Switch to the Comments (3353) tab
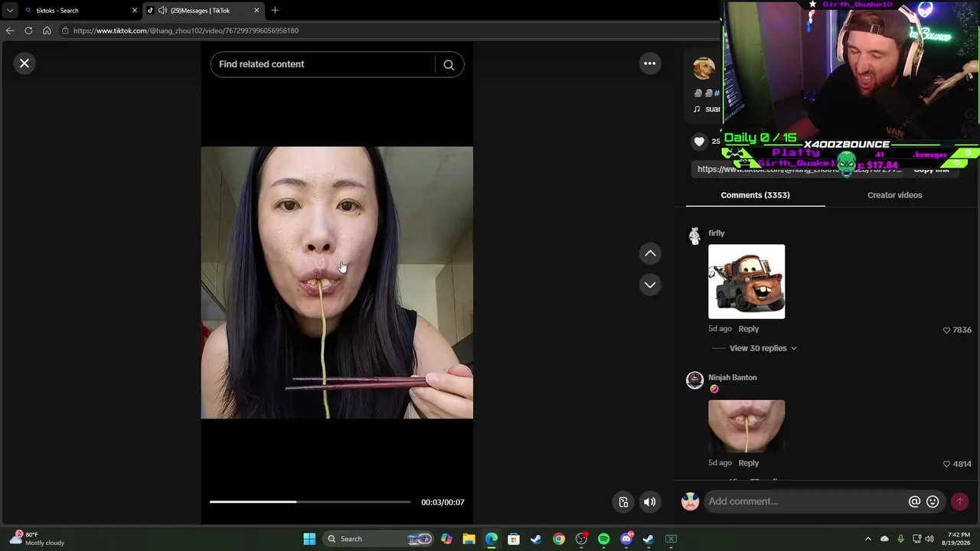 coord(755,195)
